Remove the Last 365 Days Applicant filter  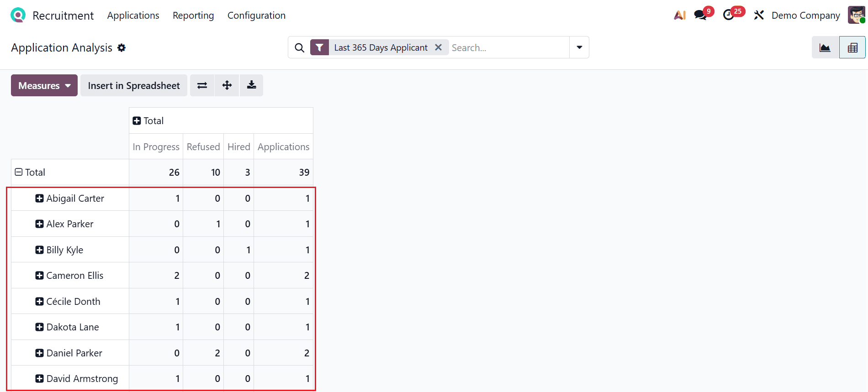click(438, 47)
